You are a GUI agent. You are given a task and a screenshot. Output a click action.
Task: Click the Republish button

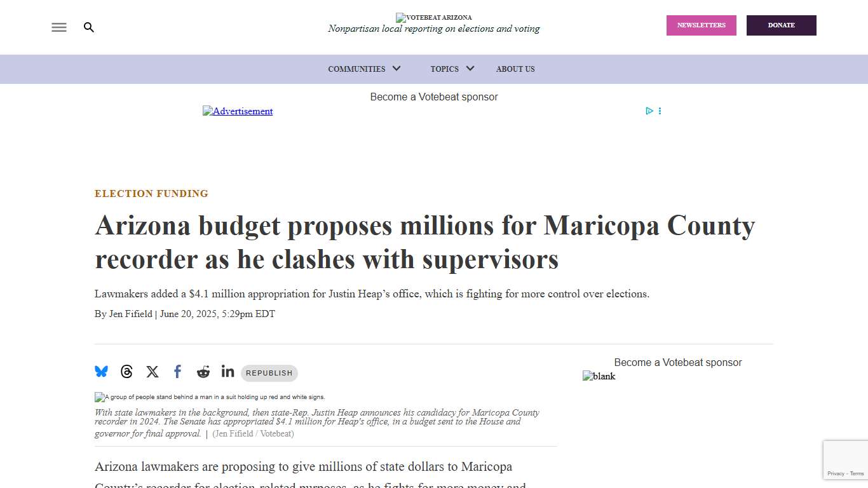pos(269,373)
